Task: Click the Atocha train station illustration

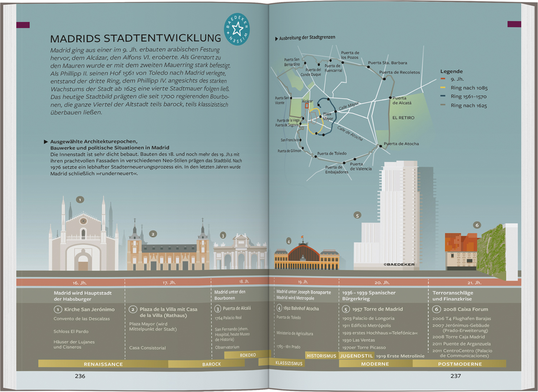Action: click(307, 256)
